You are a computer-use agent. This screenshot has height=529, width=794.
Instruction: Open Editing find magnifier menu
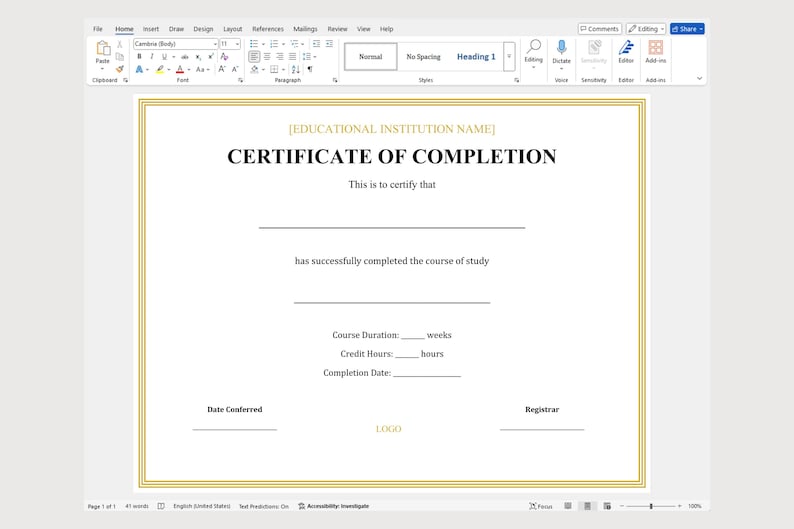(x=534, y=52)
